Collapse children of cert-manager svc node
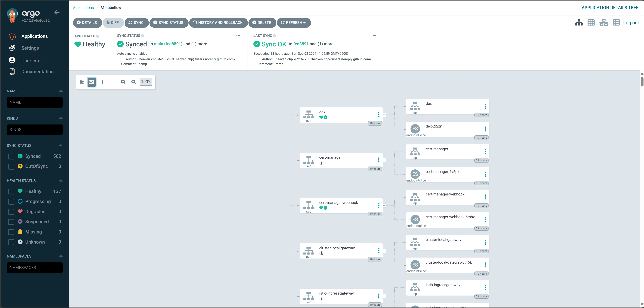The height and width of the screenshot is (308, 644). (x=384, y=160)
